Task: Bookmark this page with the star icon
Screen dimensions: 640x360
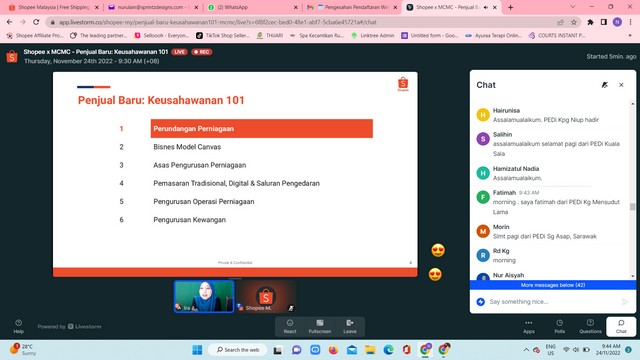Action: 574,22
